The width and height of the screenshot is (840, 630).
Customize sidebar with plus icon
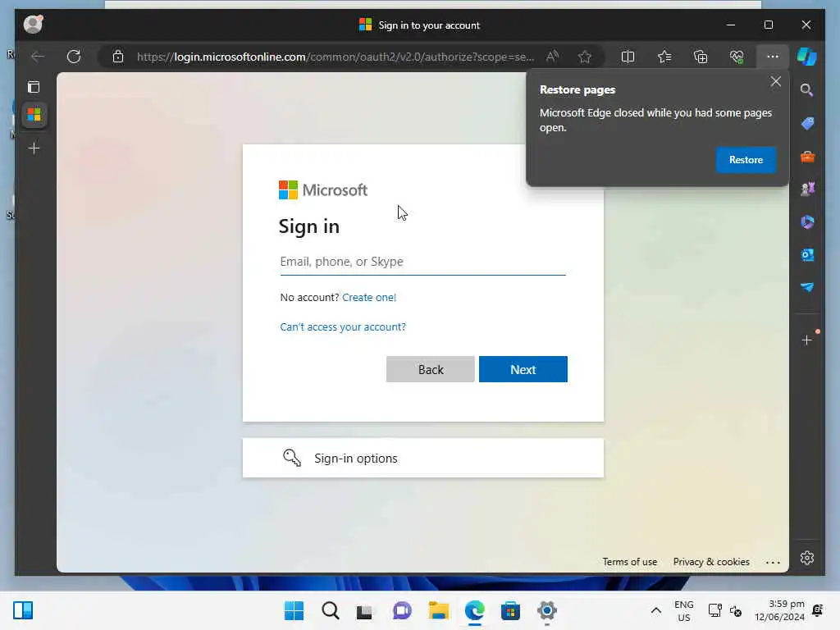pyautogui.click(x=807, y=340)
